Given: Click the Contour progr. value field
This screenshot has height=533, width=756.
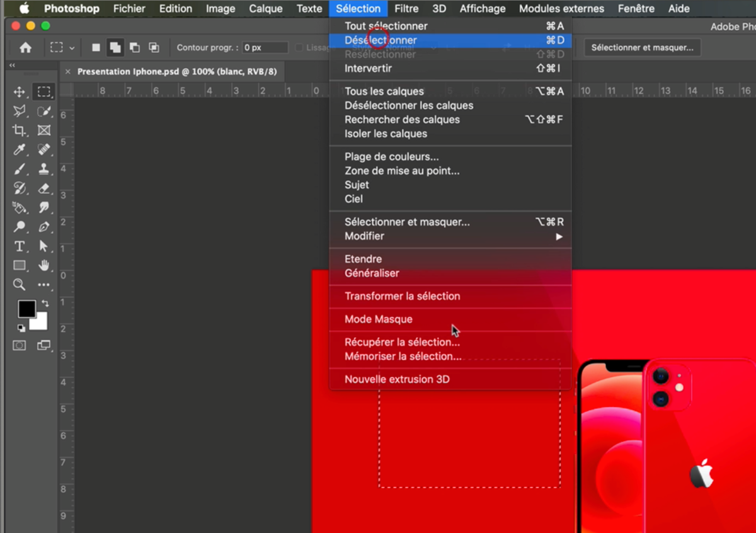Looking at the screenshot, I should tap(265, 48).
